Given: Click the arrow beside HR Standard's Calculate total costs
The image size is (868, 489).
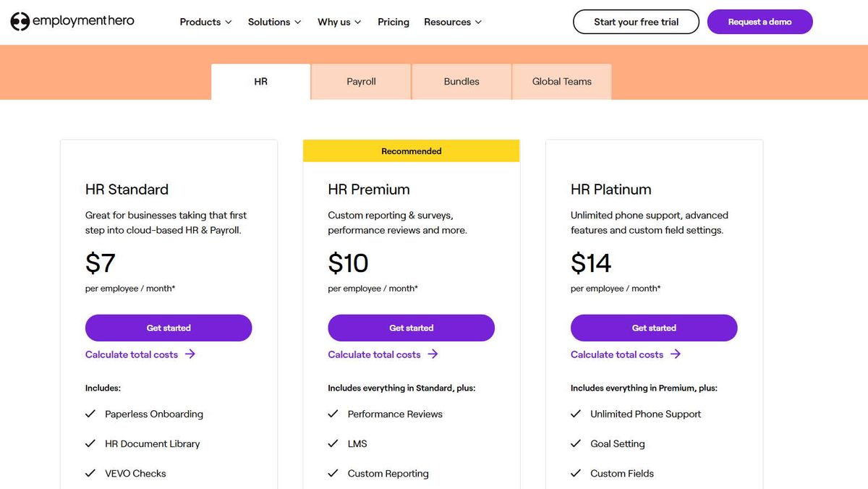Looking at the screenshot, I should click(189, 354).
